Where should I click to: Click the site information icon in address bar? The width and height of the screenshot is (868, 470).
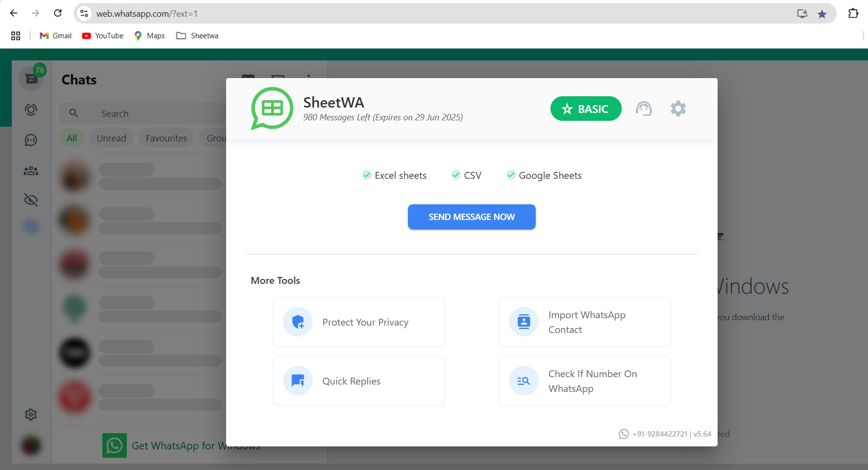(x=85, y=13)
